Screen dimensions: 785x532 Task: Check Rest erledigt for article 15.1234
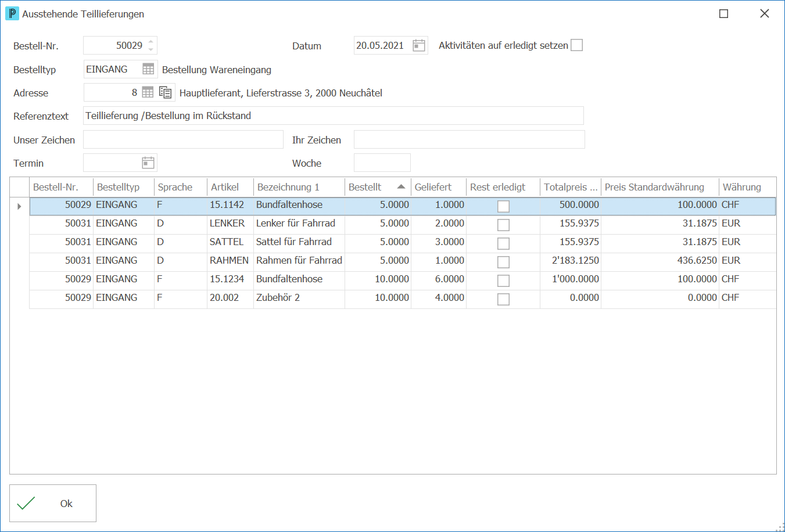(503, 281)
